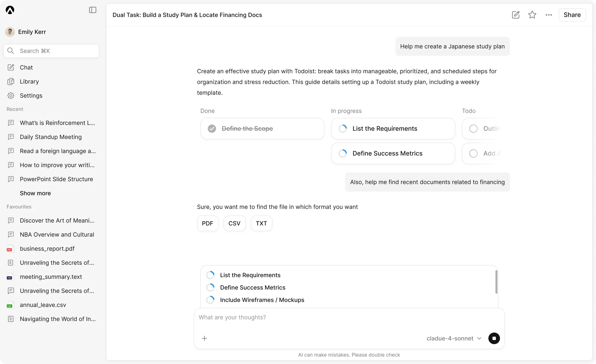Image resolution: width=596 pixels, height=364 pixels.
Task: Star this conversation as favourite
Action: (532, 15)
